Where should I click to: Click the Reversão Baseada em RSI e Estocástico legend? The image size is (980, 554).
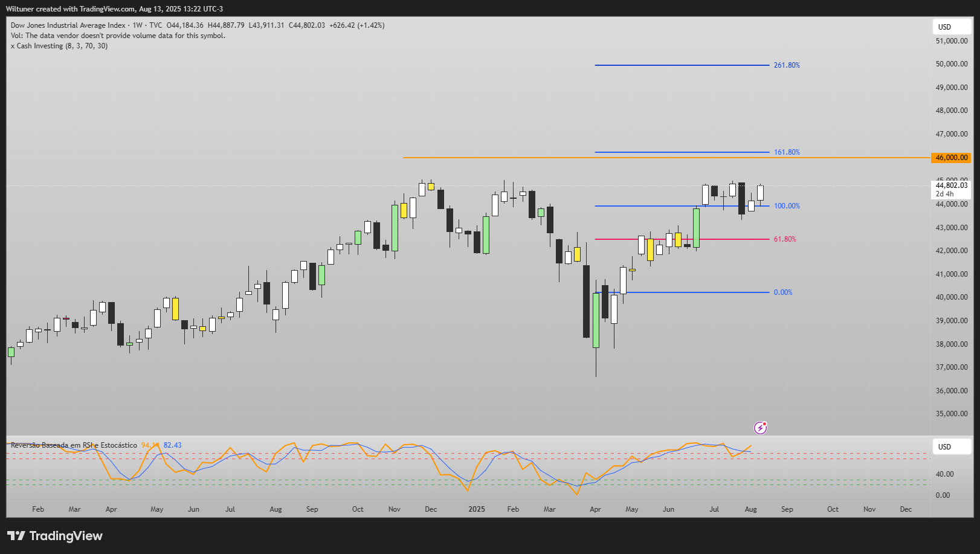[x=74, y=445]
